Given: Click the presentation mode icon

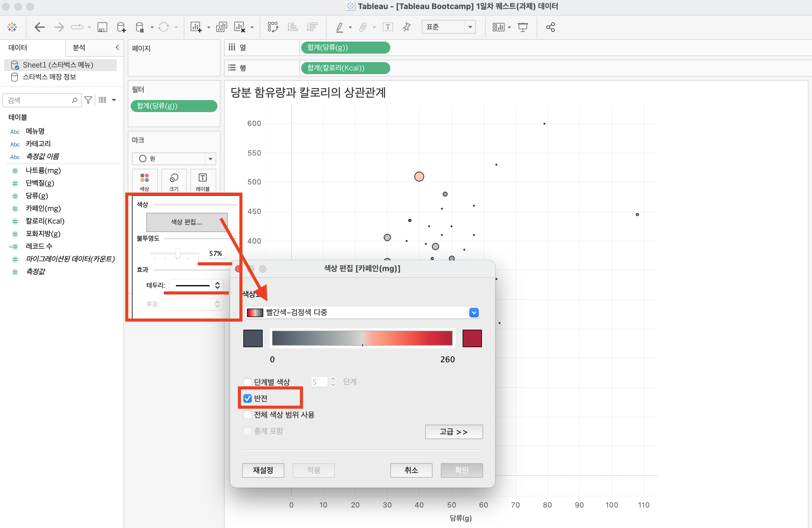Looking at the screenshot, I should (522, 27).
